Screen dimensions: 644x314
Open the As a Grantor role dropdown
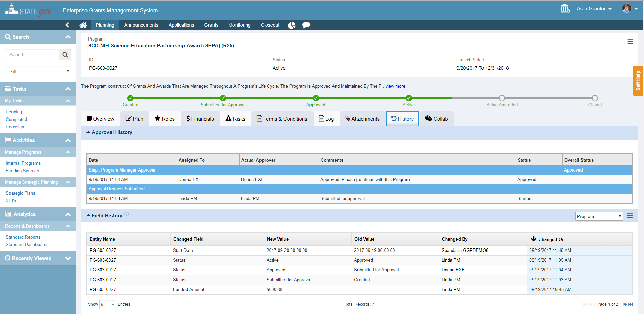594,9
